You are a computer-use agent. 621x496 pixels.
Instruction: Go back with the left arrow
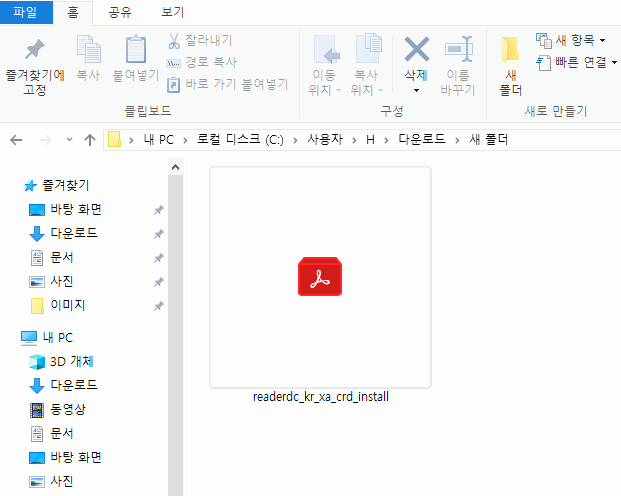click(16, 140)
